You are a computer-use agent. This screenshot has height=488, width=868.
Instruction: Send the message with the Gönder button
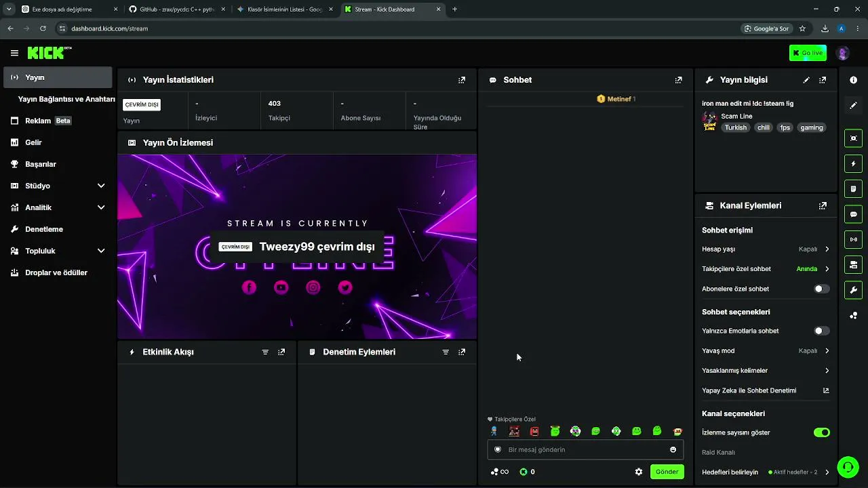coord(667,472)
